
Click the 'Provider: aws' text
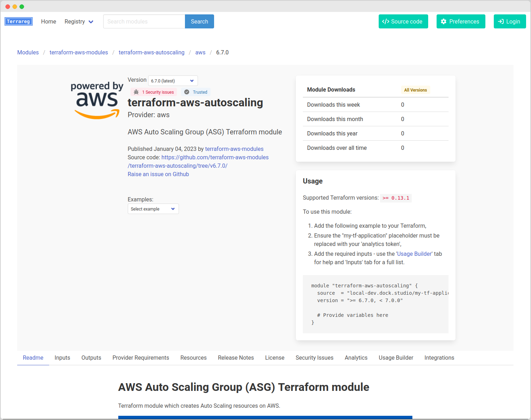[148, 115]
